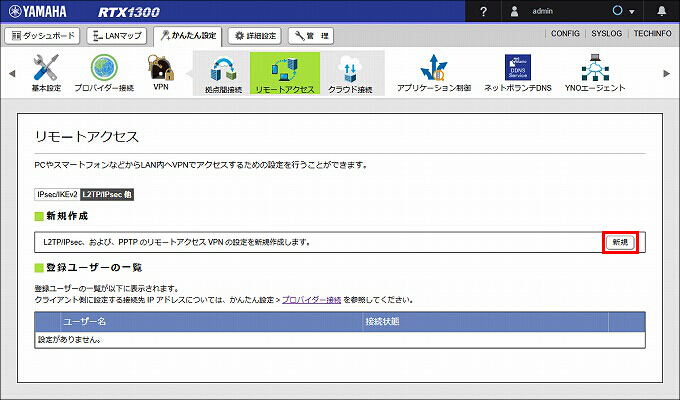The image size is (680, 400).
Task: Select the リモートアクセス icon
Action: pyautogui.click(x=285, y=73)
